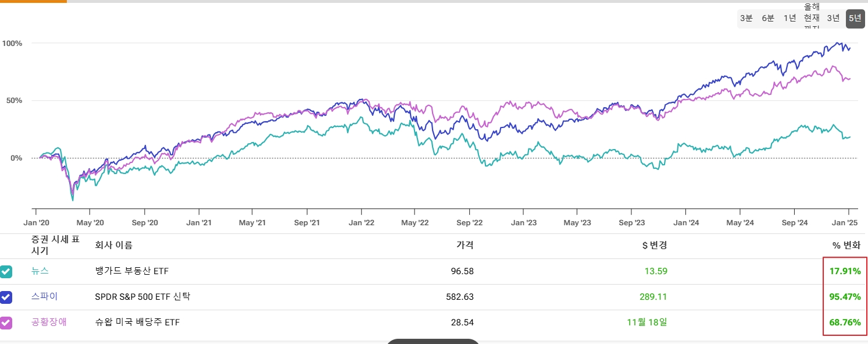Click percent change 68.76%

click(845, 322)
